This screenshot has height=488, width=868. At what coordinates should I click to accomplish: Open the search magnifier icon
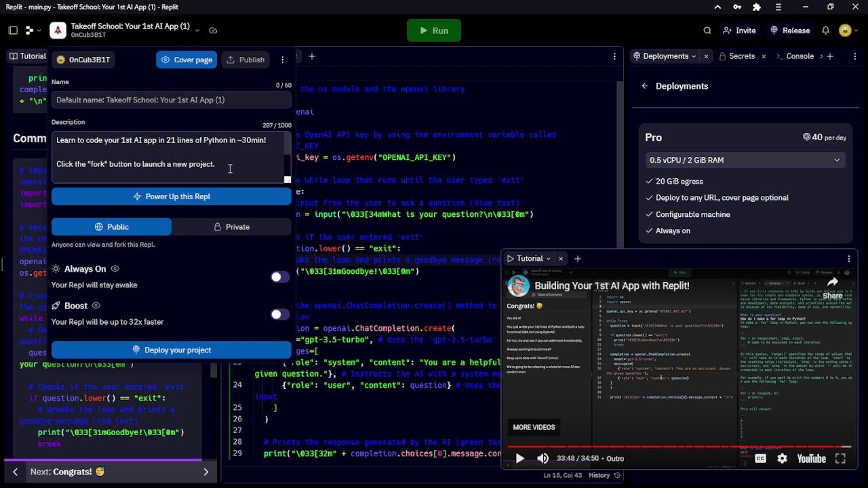tap(707, 30)
